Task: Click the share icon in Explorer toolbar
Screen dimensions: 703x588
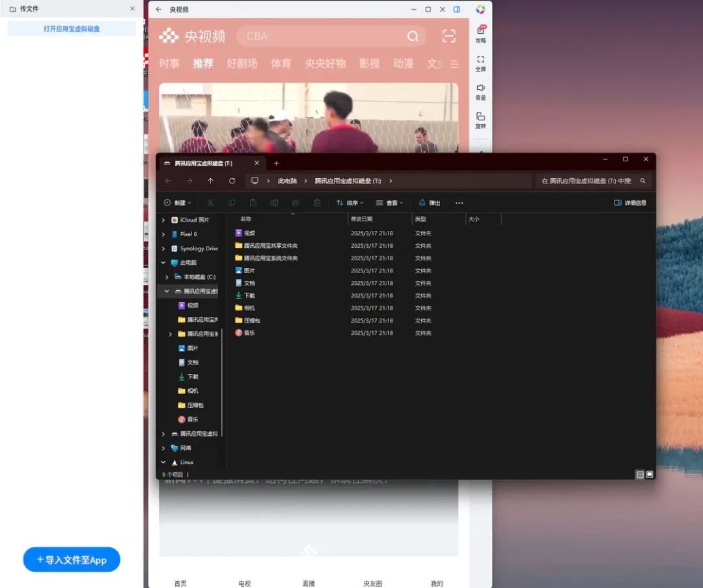Action: (x=296, y=203)
